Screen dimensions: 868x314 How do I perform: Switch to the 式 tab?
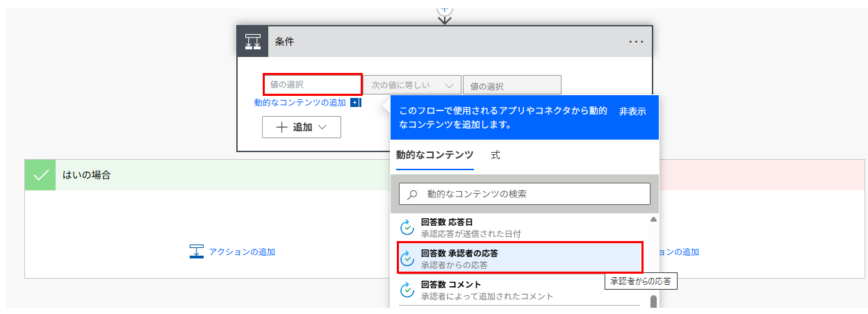pos(496,155)
